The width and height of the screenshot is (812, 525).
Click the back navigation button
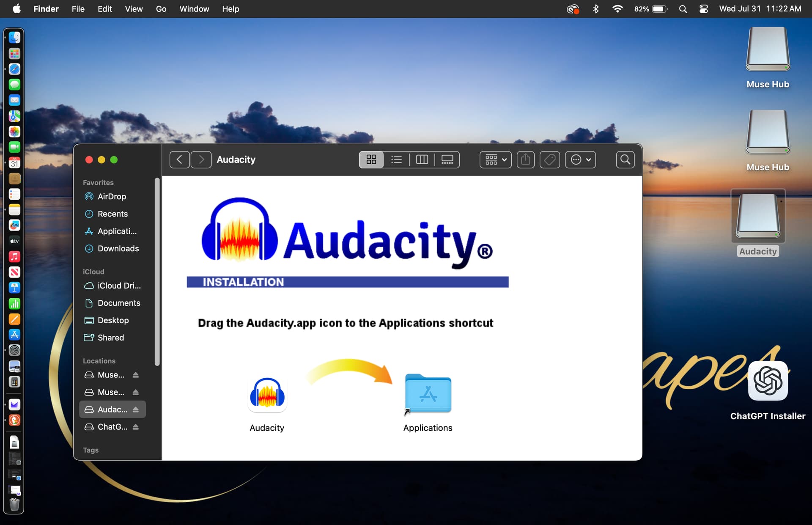pyautogui.click(x=179, y=159)
